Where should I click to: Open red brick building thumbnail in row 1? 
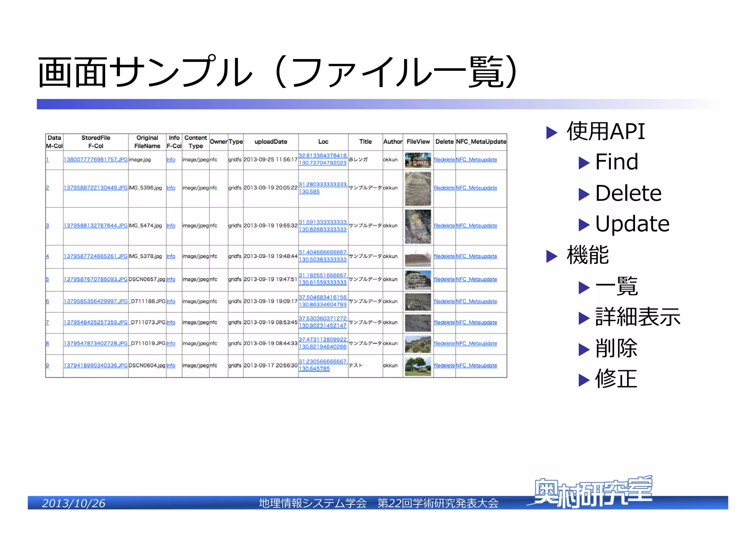[x=418, y=160]
